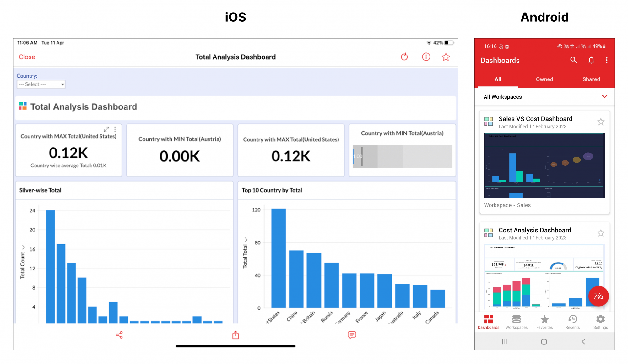Tap Close to exit the dashboard
628x364 pixels.
click(x=27, y=57)
